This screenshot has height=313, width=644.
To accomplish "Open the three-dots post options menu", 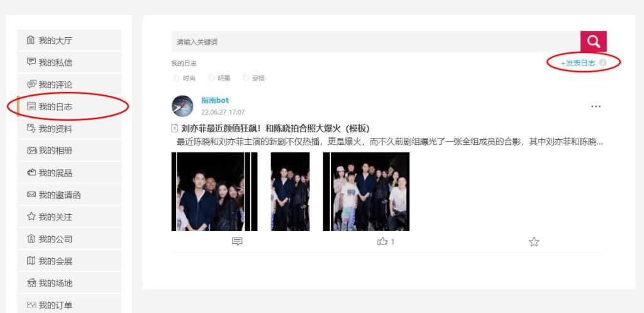I will [596, 106].
